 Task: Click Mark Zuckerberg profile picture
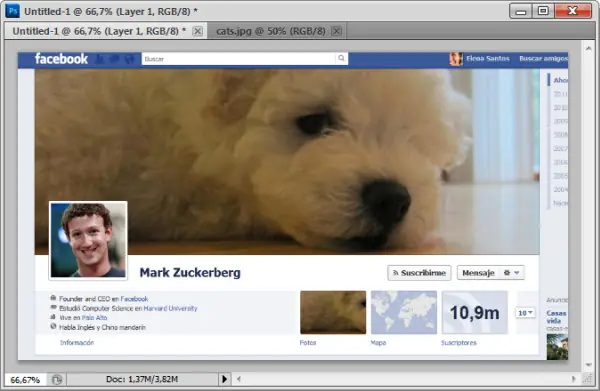88,240
